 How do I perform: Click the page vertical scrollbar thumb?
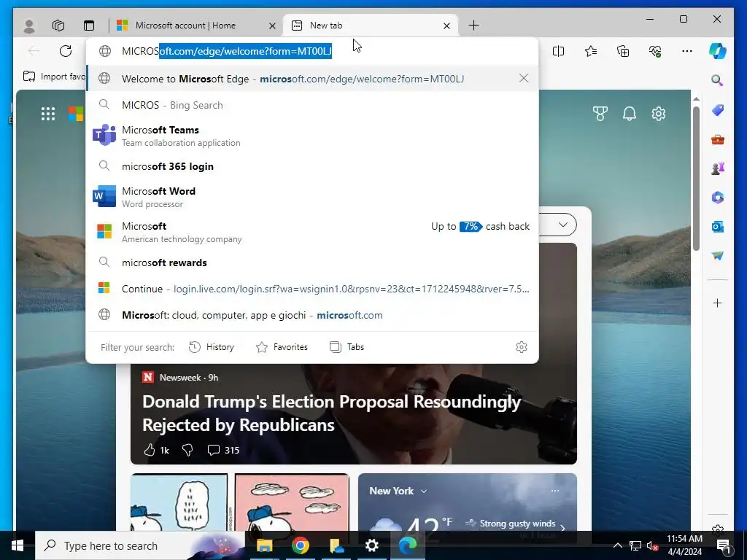click(x=696, y=178)
